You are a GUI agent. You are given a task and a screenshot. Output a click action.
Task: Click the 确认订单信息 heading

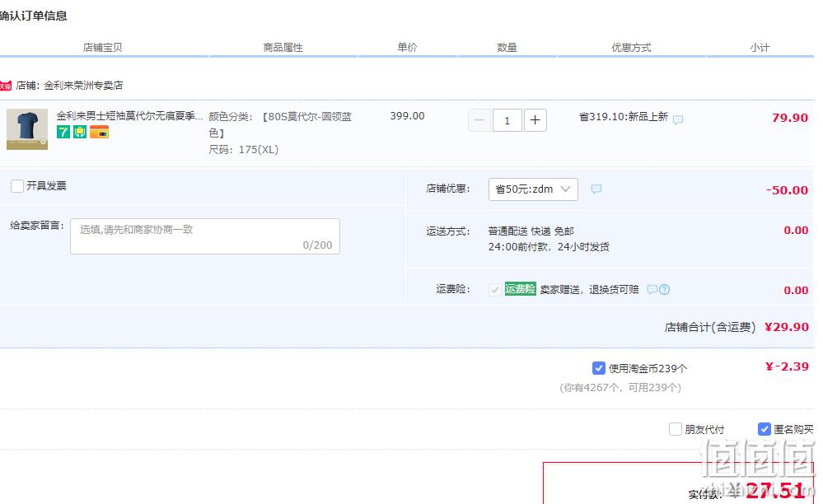click(x=34, y=16)
